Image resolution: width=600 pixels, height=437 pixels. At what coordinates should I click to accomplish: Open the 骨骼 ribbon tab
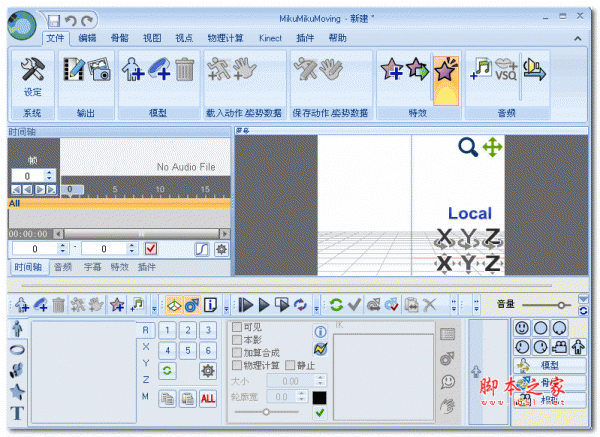[119, 38]
